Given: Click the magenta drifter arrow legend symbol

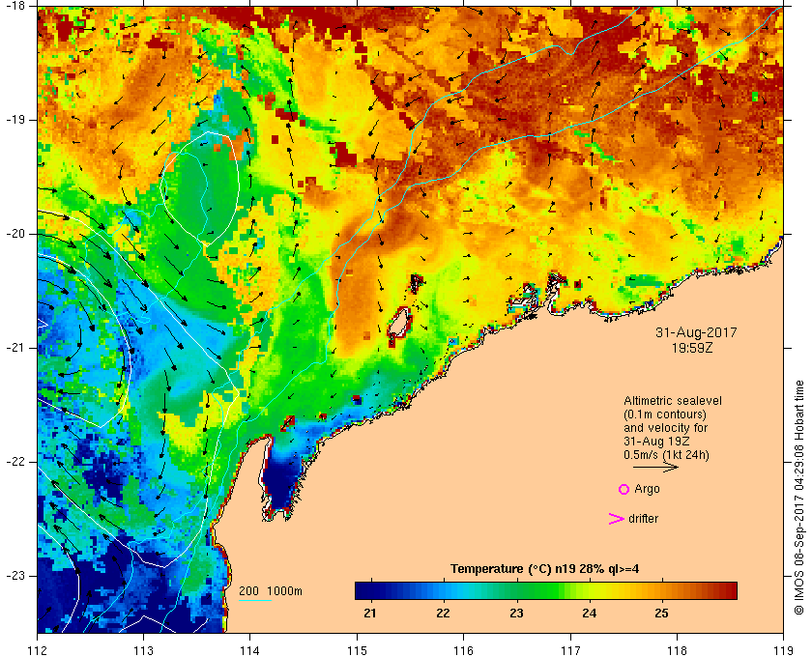Looking at the screenshot, I should (617, 519).
